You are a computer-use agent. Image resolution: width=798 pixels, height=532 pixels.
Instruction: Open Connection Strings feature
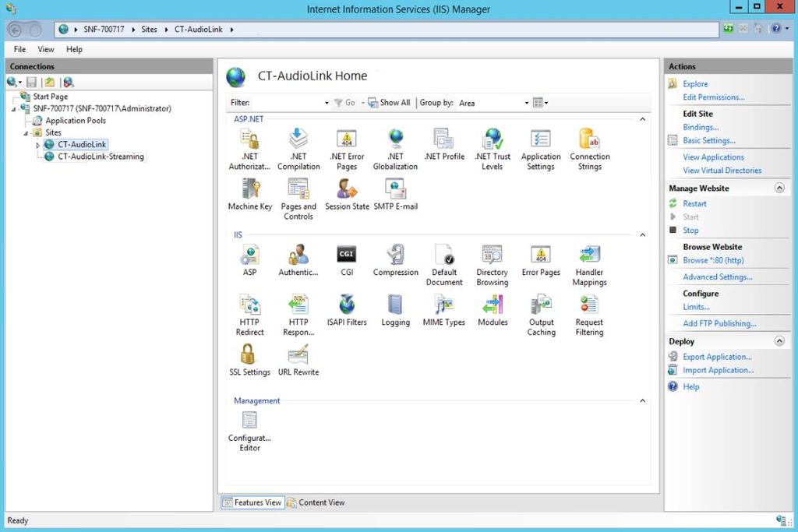pos(589,149)
